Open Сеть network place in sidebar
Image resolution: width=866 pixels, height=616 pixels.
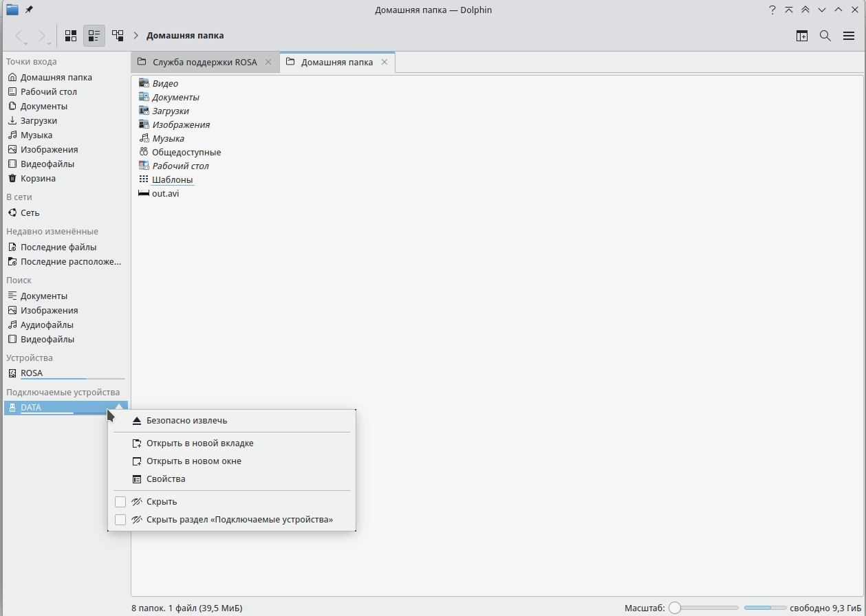point(66,212)
